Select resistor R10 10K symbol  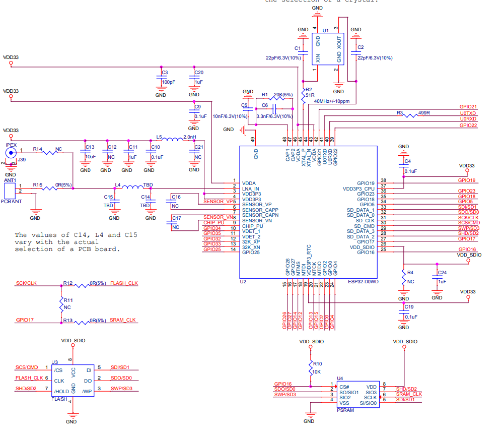[311, 368]
